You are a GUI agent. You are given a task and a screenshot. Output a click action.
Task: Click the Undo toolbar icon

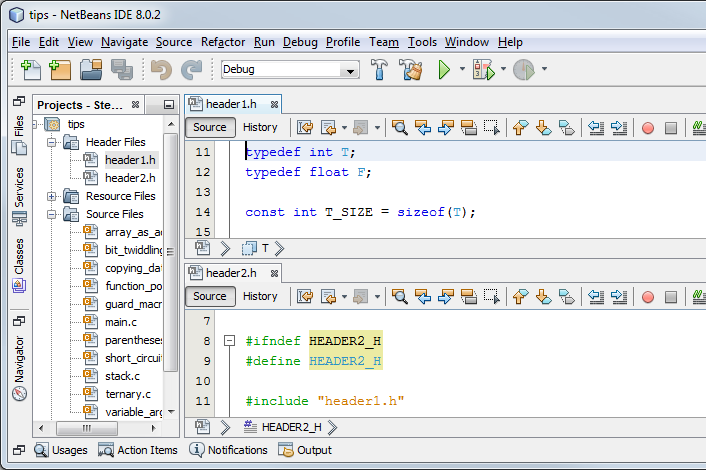161,69
